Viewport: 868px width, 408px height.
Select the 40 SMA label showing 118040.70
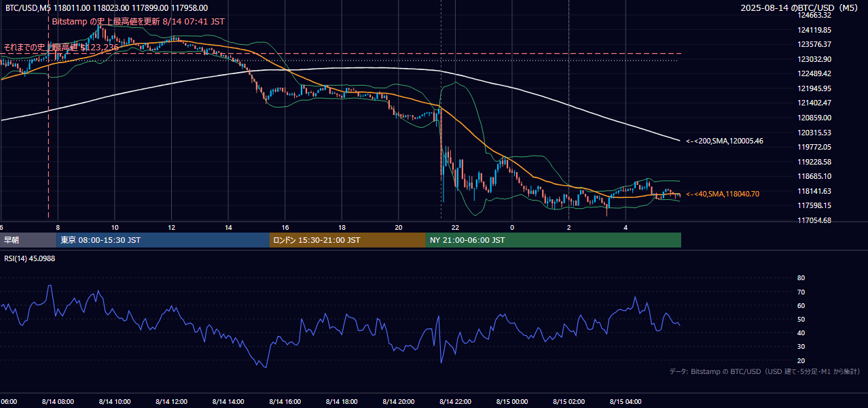point(722,194)
